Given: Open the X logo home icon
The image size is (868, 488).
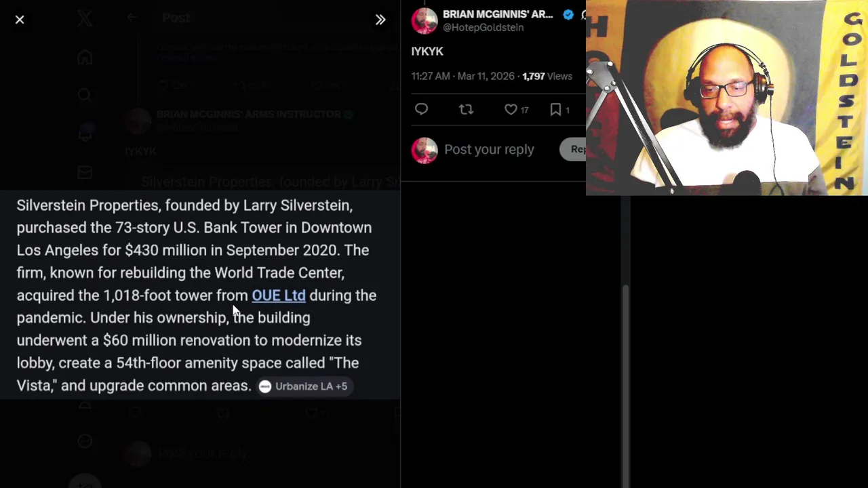Looking at the screenshot, I should [85, 18].
